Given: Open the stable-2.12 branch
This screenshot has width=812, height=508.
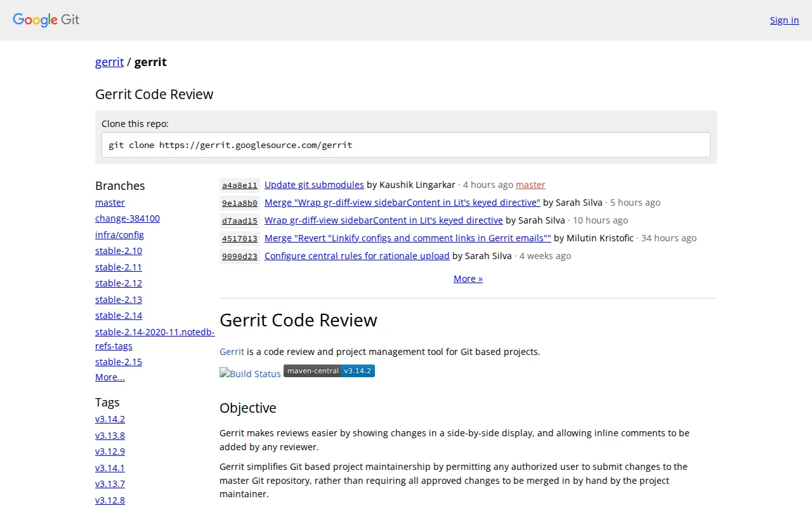Looking at the screenshot, I should pyautogui.click(x=119, y=283).
